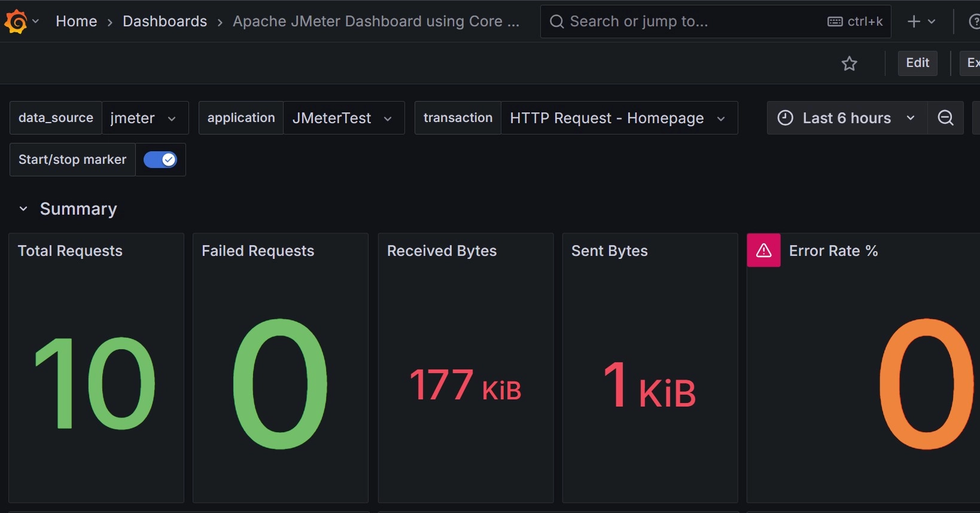980x513 pixels.
Task: Click the Total Requests panel title
Action: click(70, 251)
